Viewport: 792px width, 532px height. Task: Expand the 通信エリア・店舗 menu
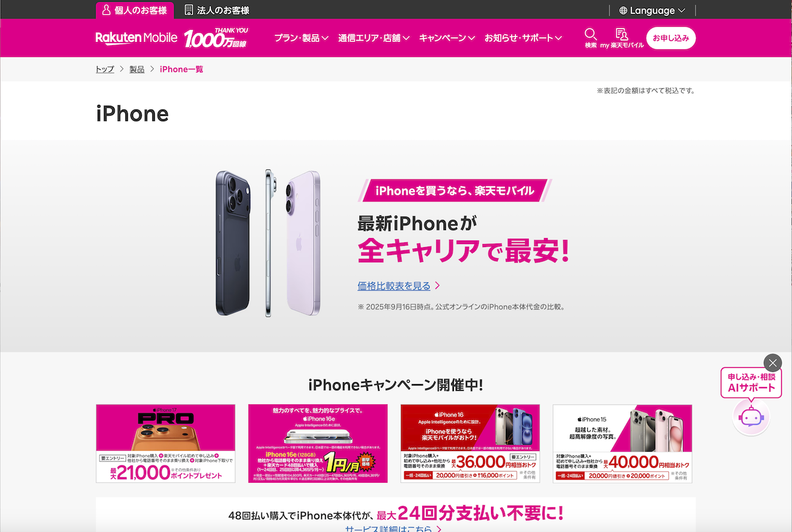[374, 38]
